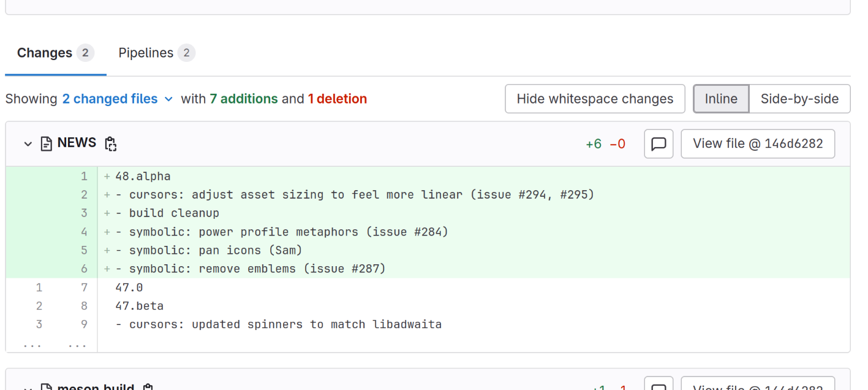Click the '- build cleanup' line
868x390 pixels.
pos(167,213)
